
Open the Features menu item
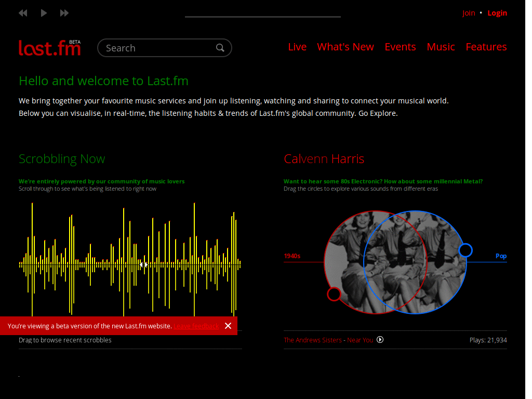[486, 47]
